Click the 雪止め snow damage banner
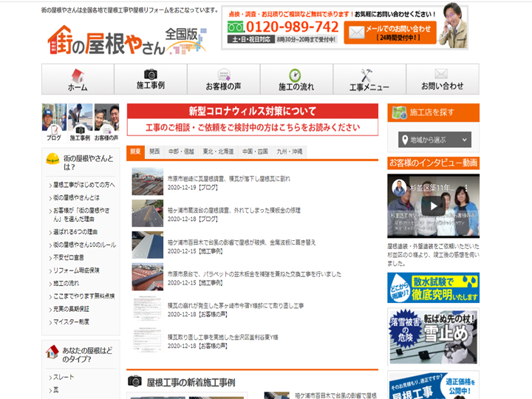This screenshot has width=532, height=399. [x=433, y=337]
